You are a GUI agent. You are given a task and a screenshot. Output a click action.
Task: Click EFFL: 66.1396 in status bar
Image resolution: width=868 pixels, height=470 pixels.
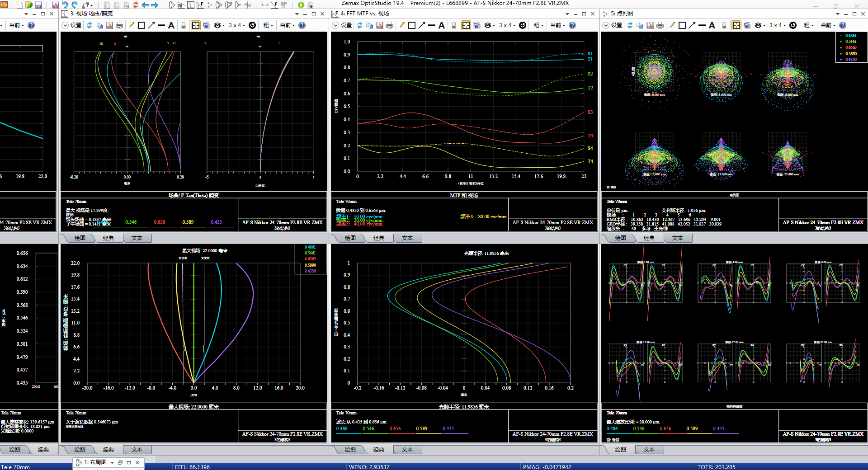pyautogui.click(x=192, y=467)
